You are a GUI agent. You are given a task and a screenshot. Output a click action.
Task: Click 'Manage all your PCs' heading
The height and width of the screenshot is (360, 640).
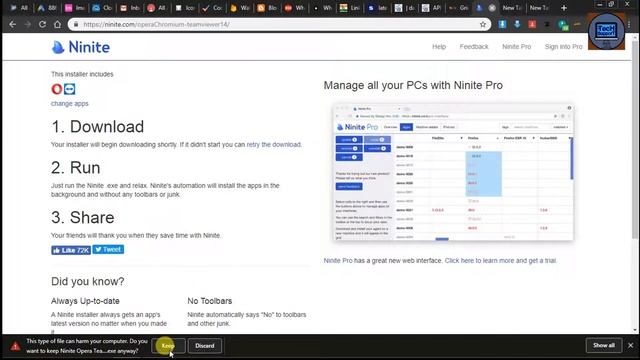413,85
